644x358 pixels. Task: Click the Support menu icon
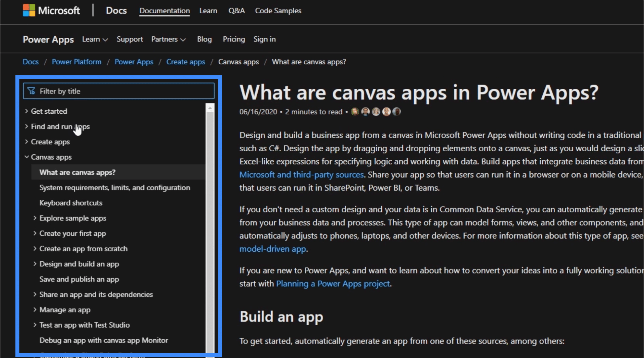[130, 39]
